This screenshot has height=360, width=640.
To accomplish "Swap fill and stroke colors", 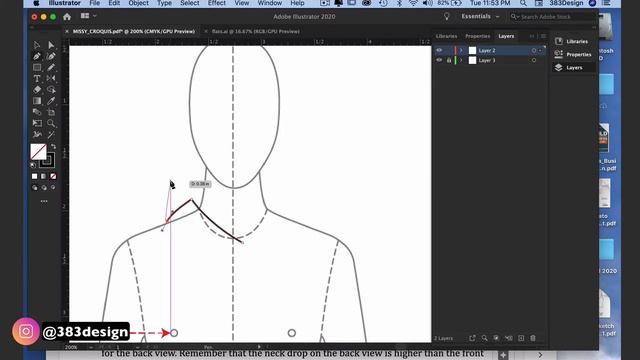I will [53, 146].
